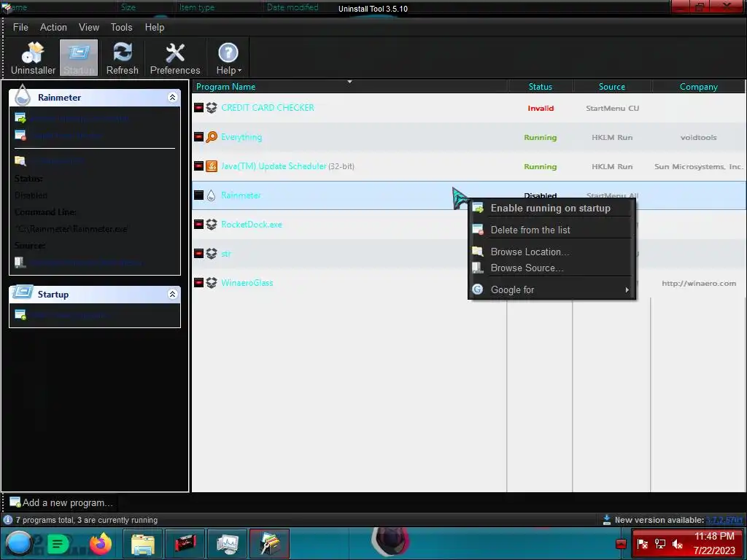
Task: Switch to the Startup toolbar view
Action: pos(79,58)
